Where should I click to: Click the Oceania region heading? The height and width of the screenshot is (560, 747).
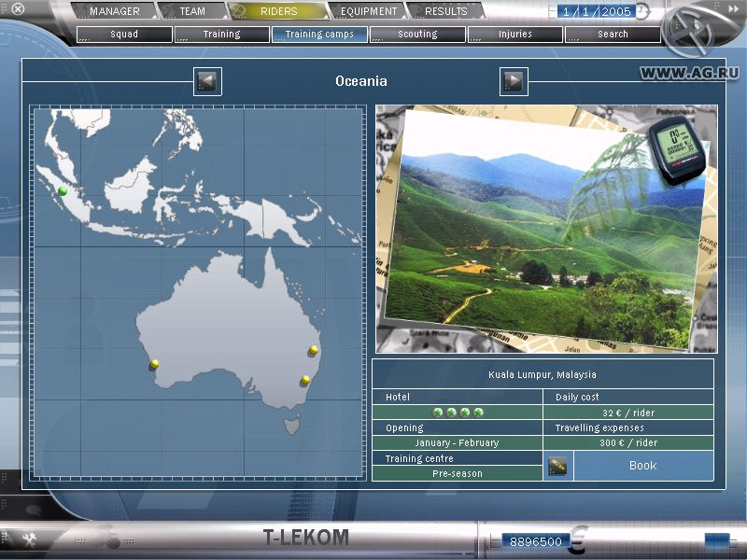(x=361, y=81)
